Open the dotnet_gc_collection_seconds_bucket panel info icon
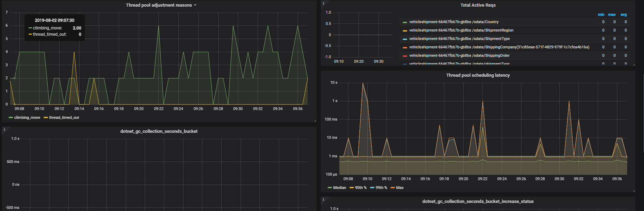Viewport: 644px width, 211px height. pyautogui.click(x=4, y=129)
